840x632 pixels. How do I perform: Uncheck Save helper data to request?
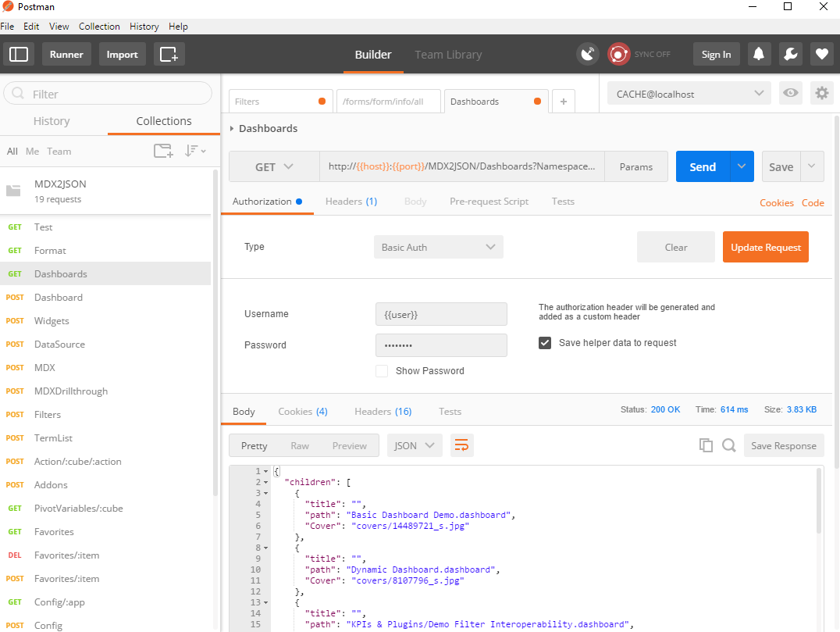[x=545, y=343]
